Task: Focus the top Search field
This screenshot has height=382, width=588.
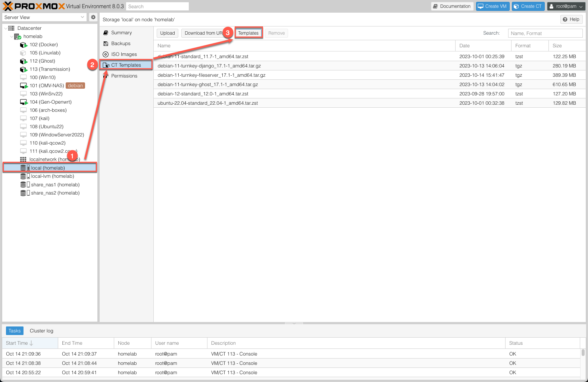Action: pos(157,6)
